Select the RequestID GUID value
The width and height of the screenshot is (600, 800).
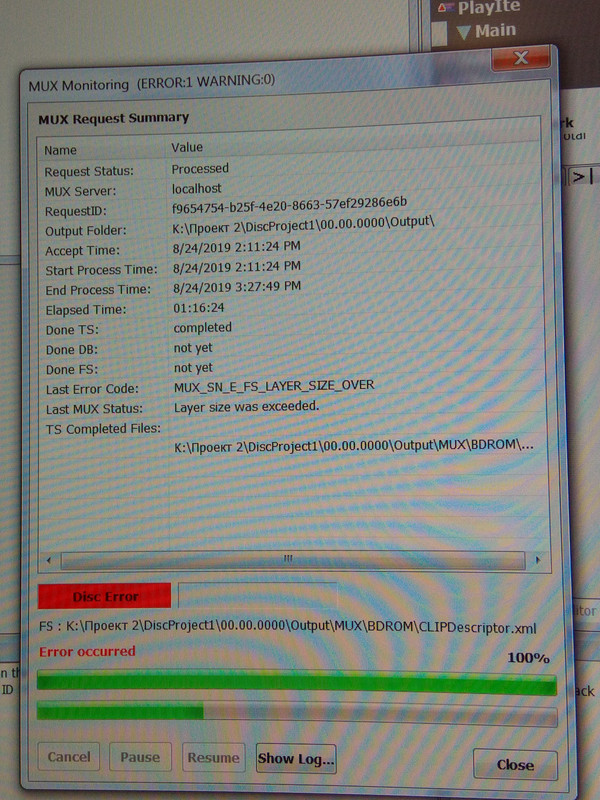(x=289, y=205)
